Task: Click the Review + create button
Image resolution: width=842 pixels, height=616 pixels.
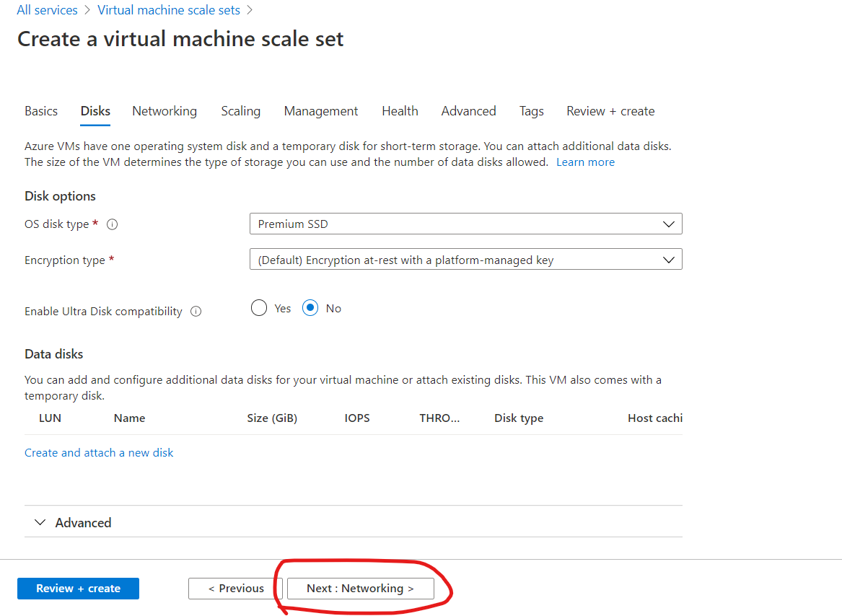Action: click(78, 589)
